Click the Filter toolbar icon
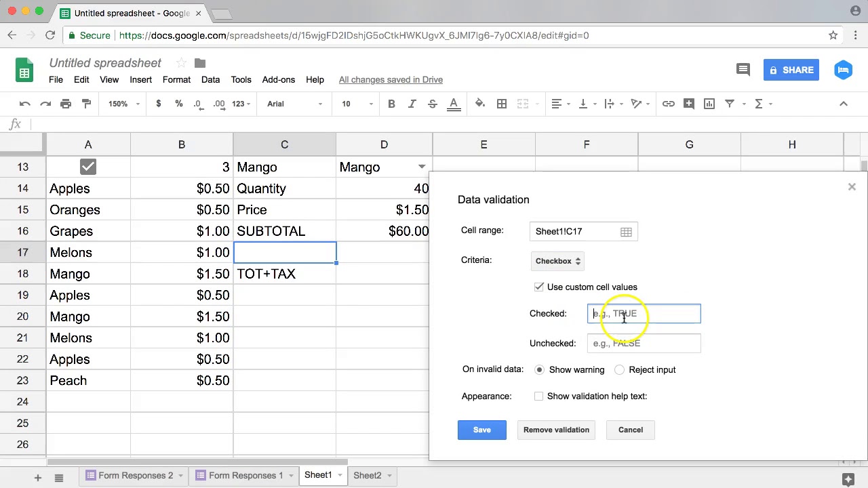The width and height of the screenshot is (868, 488). tap(730, 104)
